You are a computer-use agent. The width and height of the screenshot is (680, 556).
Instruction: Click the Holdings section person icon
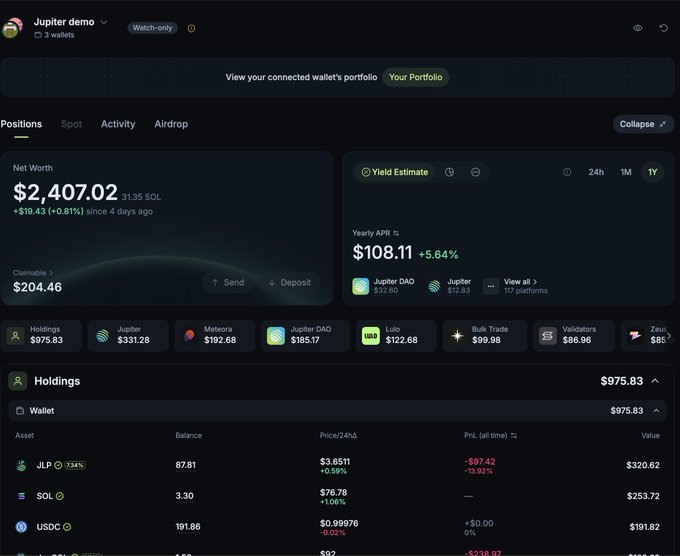[x=18, y=381]
